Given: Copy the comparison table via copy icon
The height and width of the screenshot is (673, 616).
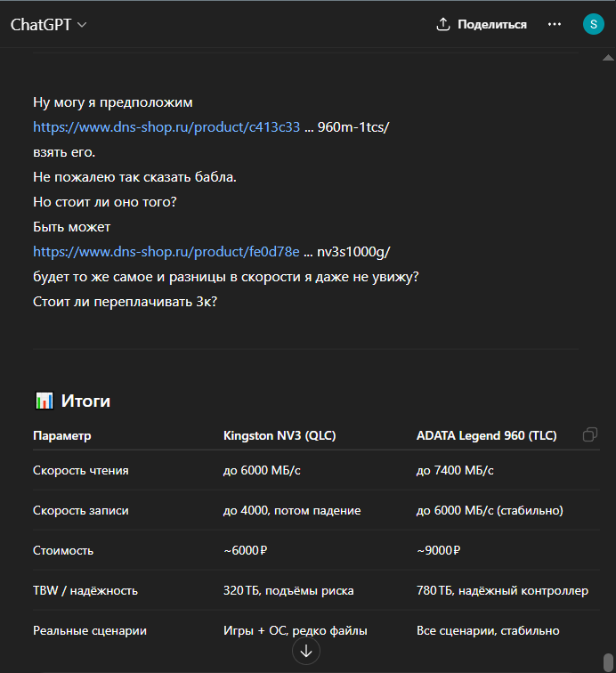Looking at the screenshot, I should tap(590, 434).
